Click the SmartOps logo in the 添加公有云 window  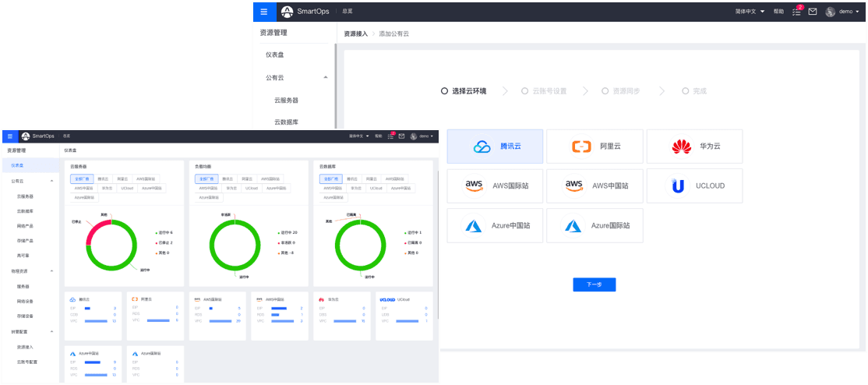[x=305, y=12]
